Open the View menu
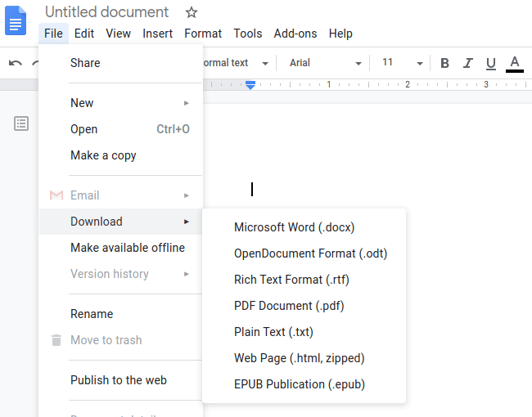This screenshot has width=532, height=417. [x=118, y=34]
